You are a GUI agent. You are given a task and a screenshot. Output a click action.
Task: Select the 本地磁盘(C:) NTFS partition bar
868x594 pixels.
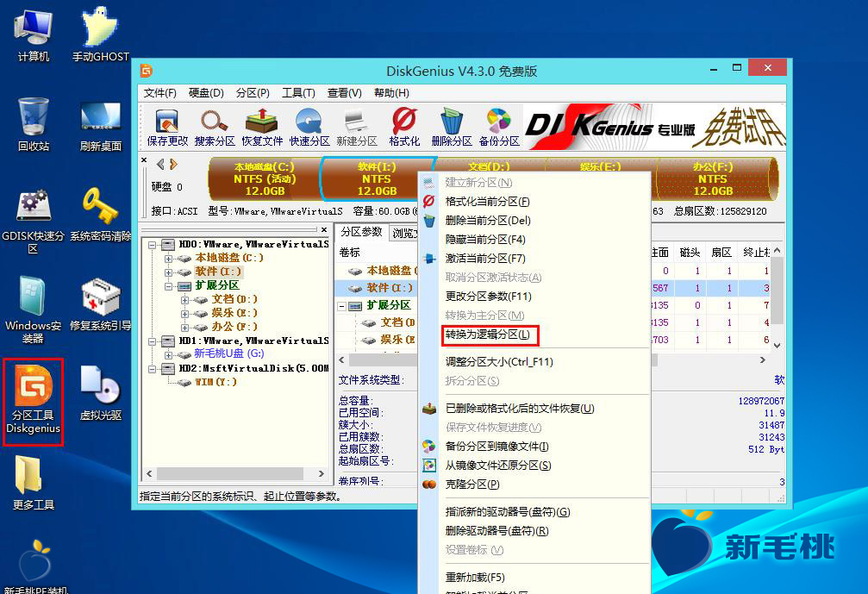264,178
